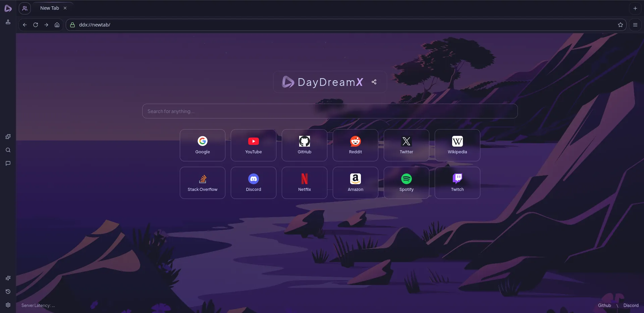Screen dimensions: 644x313
Task: Click the sparkle icon in the sidebar
Action: [x=8, y=278]
